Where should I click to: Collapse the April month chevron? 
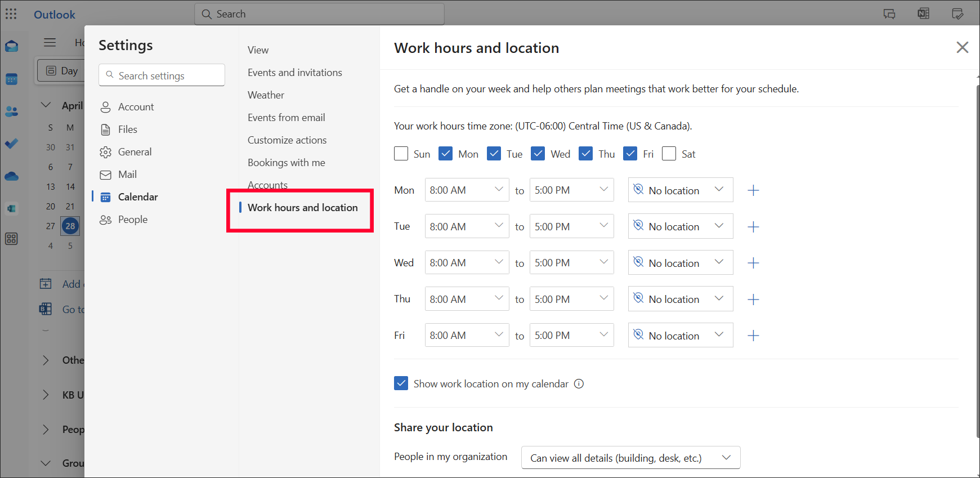pos(46,105)
